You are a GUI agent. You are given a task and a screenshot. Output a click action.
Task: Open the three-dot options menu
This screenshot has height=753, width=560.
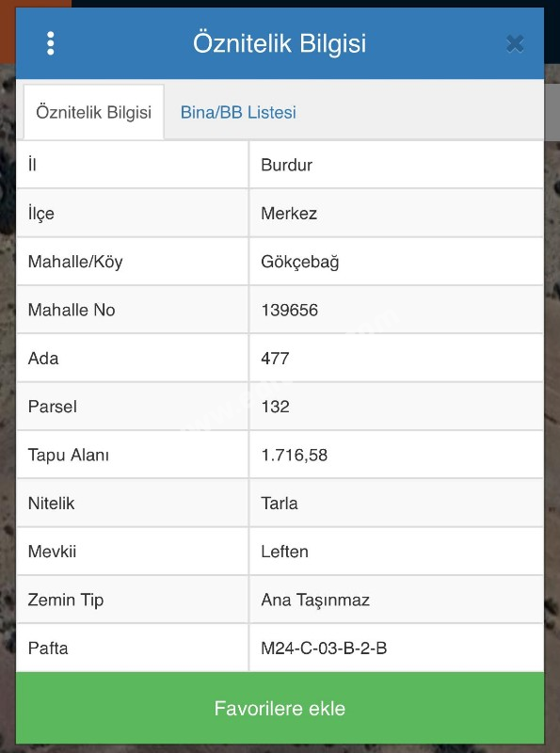pos(51,43)
